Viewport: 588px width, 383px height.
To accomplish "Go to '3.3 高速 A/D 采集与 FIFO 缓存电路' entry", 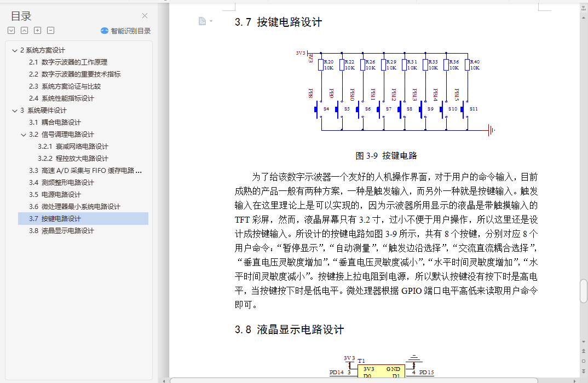I will pos(85,171).
